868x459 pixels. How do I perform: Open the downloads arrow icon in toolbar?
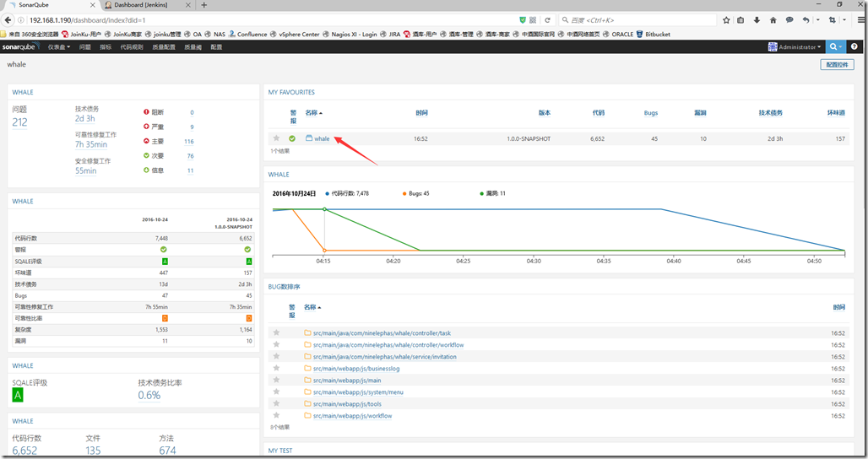click(757, 20)
